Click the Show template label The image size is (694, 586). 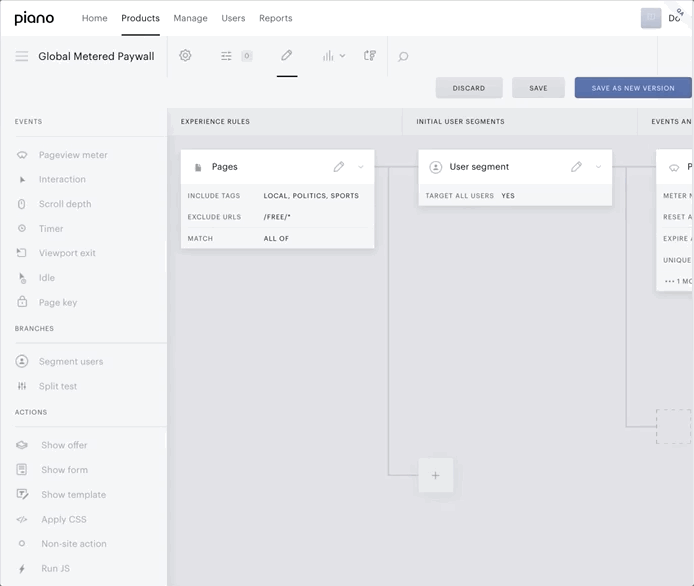73,494
